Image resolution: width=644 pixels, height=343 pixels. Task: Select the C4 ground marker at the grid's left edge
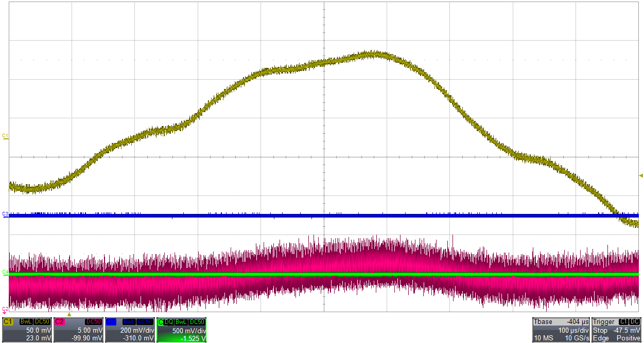click(5, 273)
